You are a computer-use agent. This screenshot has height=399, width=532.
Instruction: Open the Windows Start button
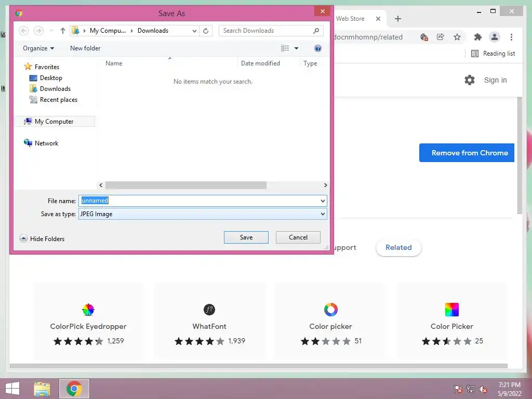coord(12,389)
